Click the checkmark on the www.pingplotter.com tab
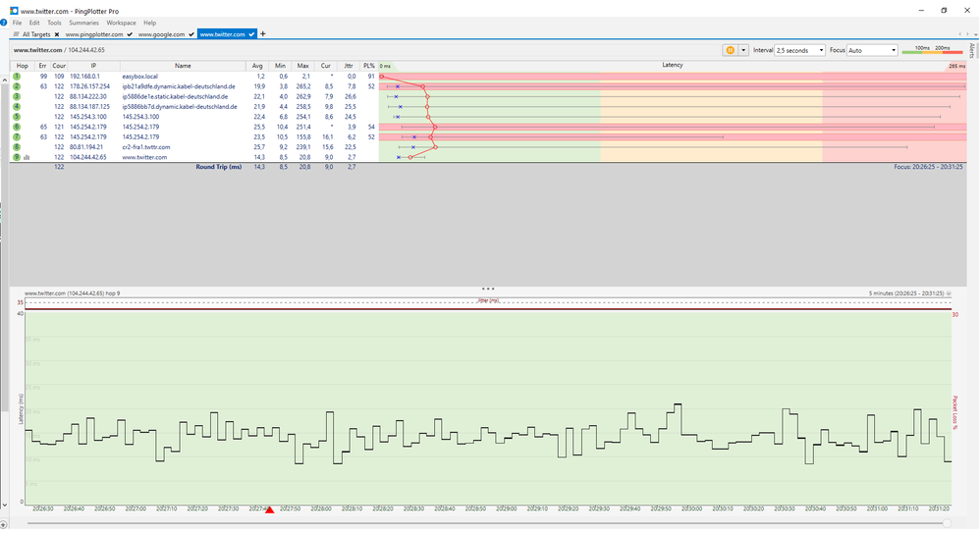The height and width of the screenshot is (534, 980). click(x=130, y=34)
